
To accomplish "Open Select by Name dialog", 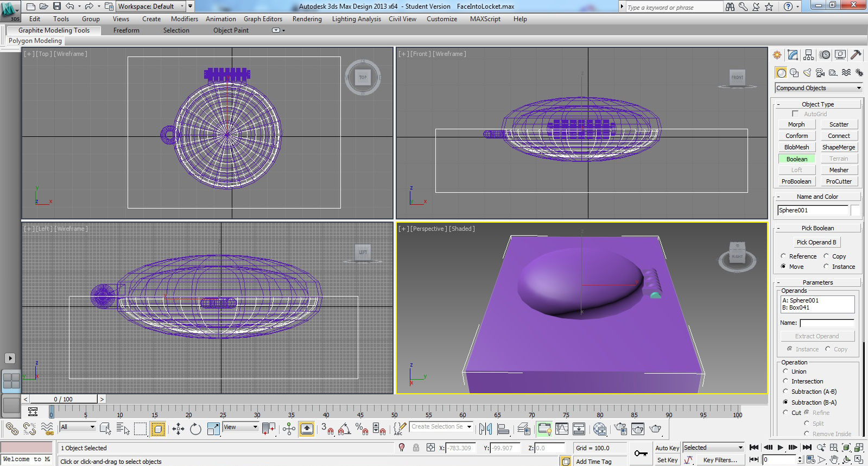I will (123, 429).
